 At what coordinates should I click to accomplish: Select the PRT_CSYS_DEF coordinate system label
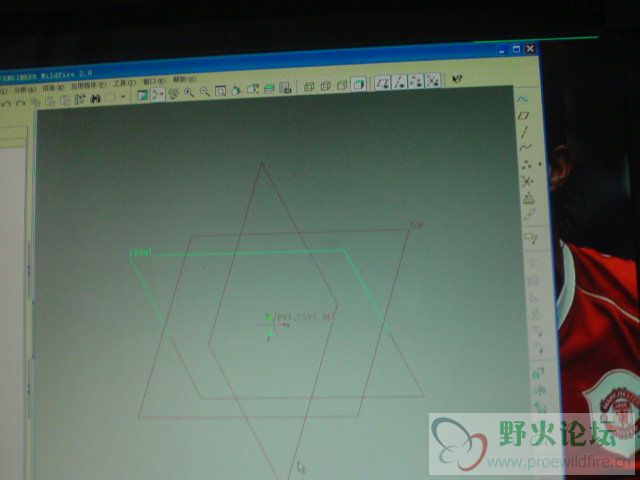(306, 317)
